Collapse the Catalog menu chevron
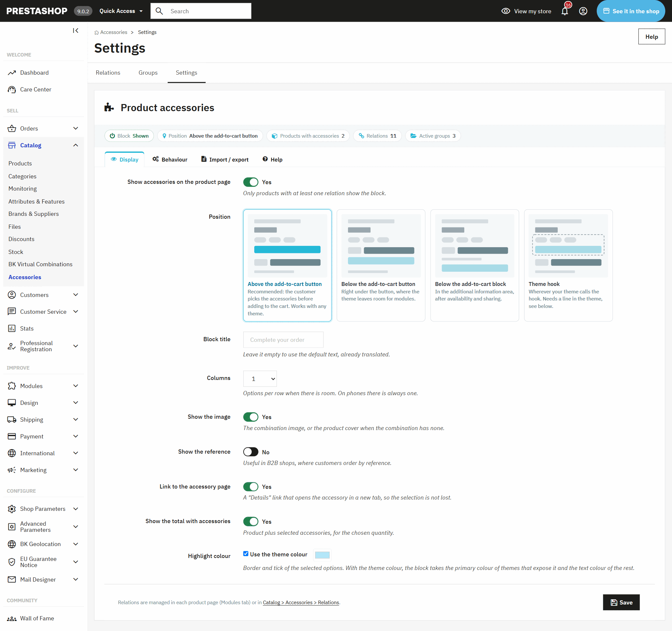Screen dimensions: 672x631 click(76, 145)
